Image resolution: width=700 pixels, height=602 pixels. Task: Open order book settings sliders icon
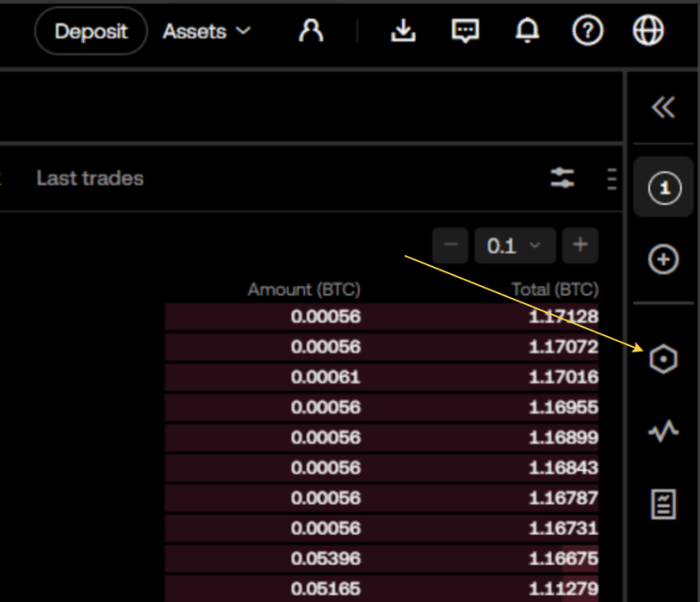pos(562,179)
